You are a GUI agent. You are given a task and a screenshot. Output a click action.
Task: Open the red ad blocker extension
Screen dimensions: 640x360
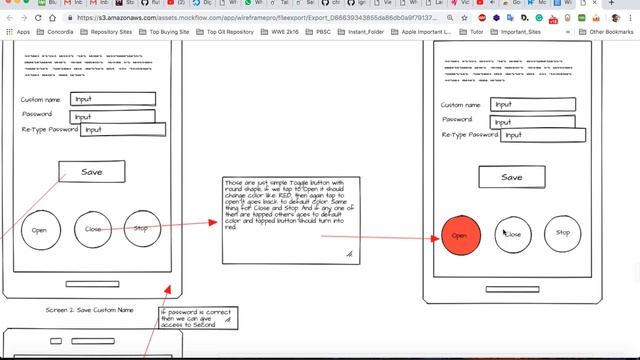482,18
